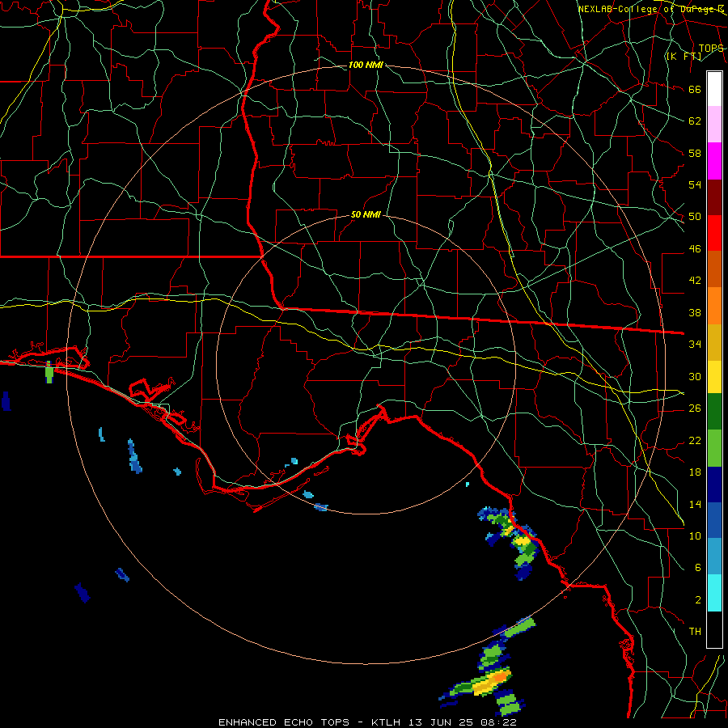Viewport: 728px width, 728px height.
Task: Click the dark blue echo at far left edge
Action: click(6, 401)
